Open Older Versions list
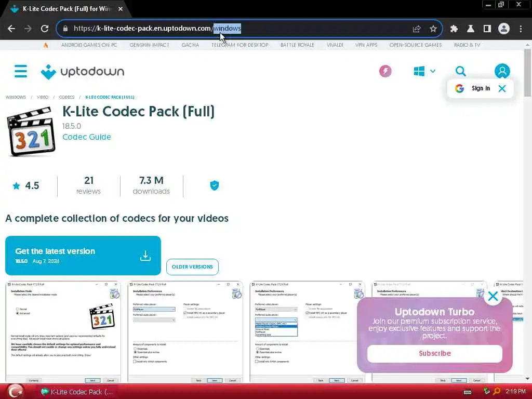The image size is (532, 399). click(x=192, y=267)
